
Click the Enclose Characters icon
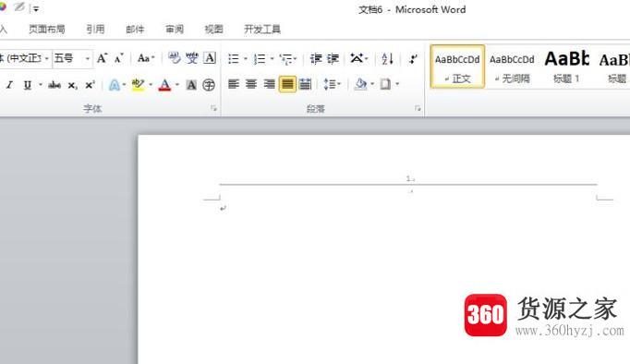pos(209,85)
